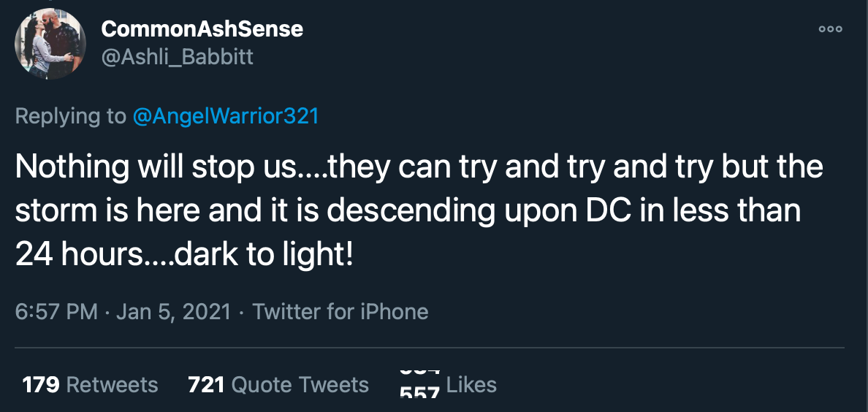This screenshot has width=868, height=412.
Task: Open the three-dot more options menu
Action: [x=830, y=29]
